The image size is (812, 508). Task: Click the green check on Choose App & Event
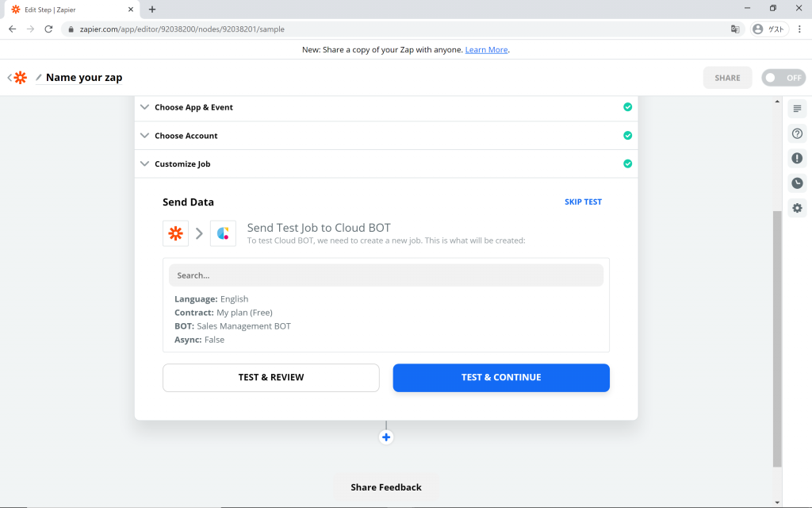[x=628, y=107]
